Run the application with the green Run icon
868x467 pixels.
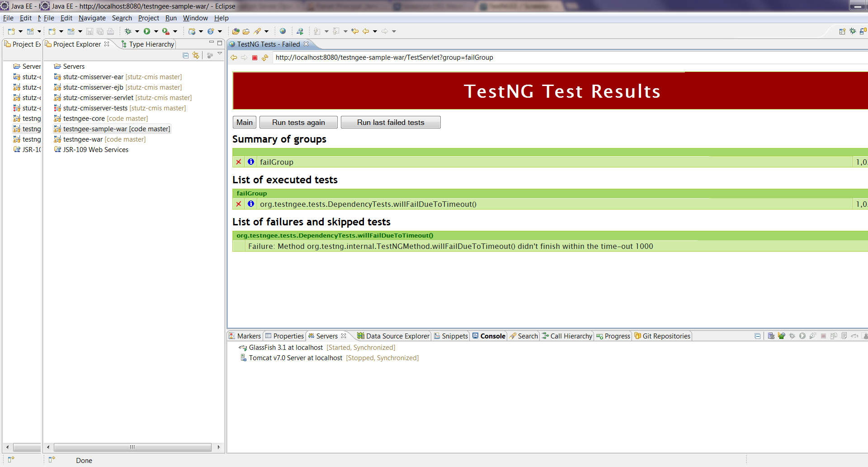click(147, 31)
